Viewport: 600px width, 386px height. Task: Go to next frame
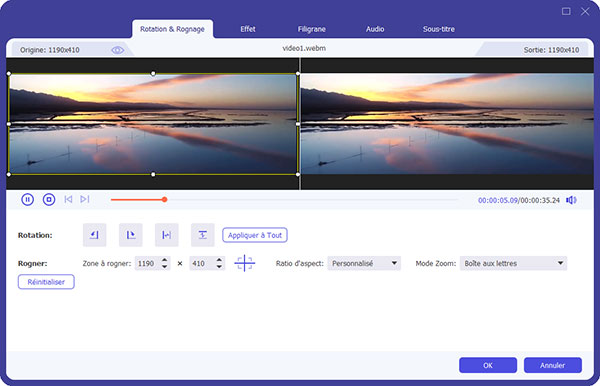[x=85, y=199]
